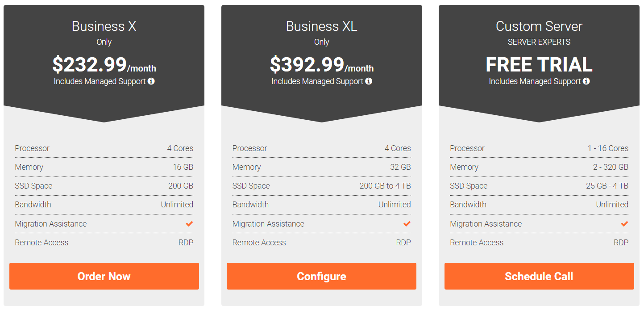Click Bandwidth row label in Business XL

pyautogui.click(x=250, y=205)
